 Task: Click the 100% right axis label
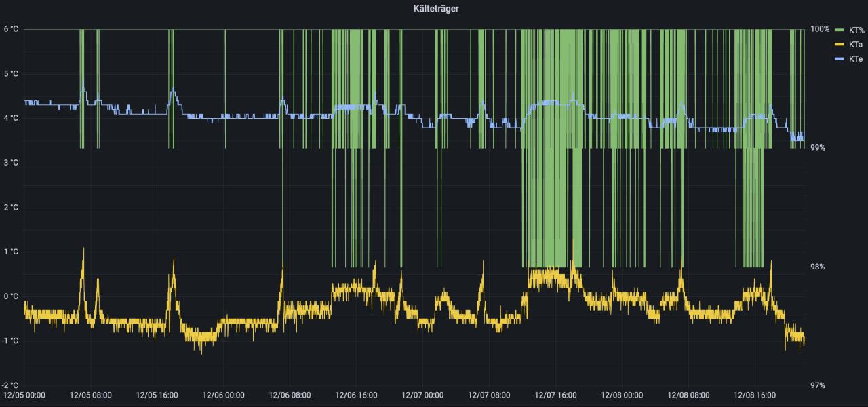click(820, 29)
